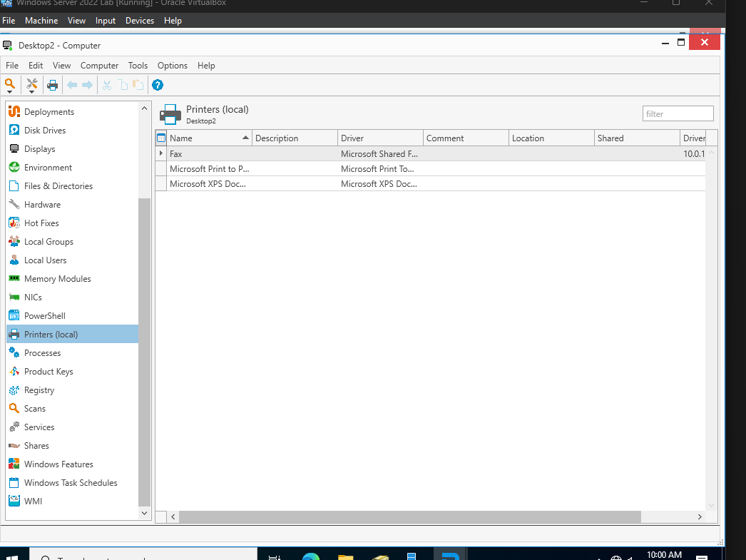The image size is (746, 560).
Task: Click the toolbar back arrow
Action: click(72, 85)
